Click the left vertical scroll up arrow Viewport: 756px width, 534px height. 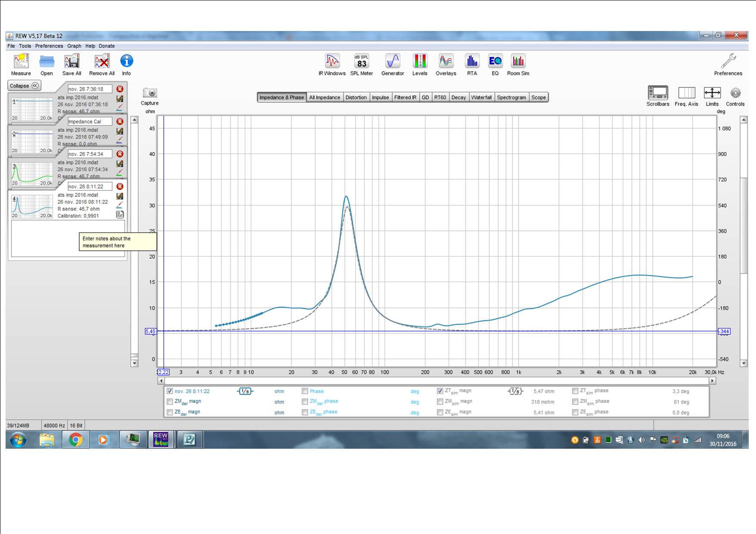(134, 120)
